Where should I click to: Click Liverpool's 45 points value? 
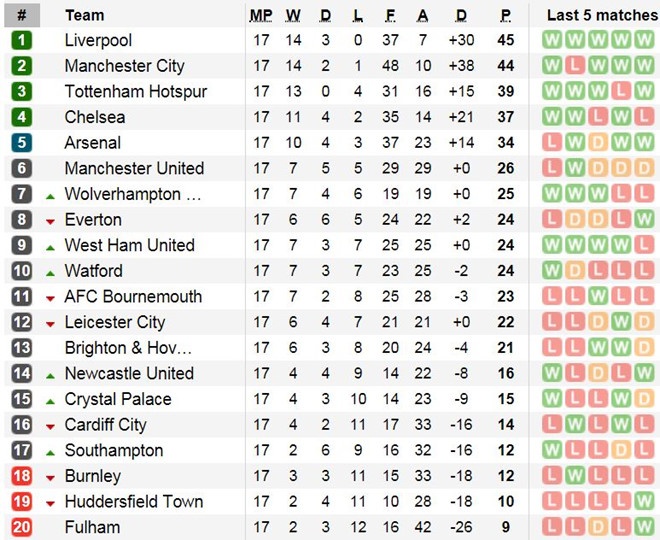[x=506, y=41]
